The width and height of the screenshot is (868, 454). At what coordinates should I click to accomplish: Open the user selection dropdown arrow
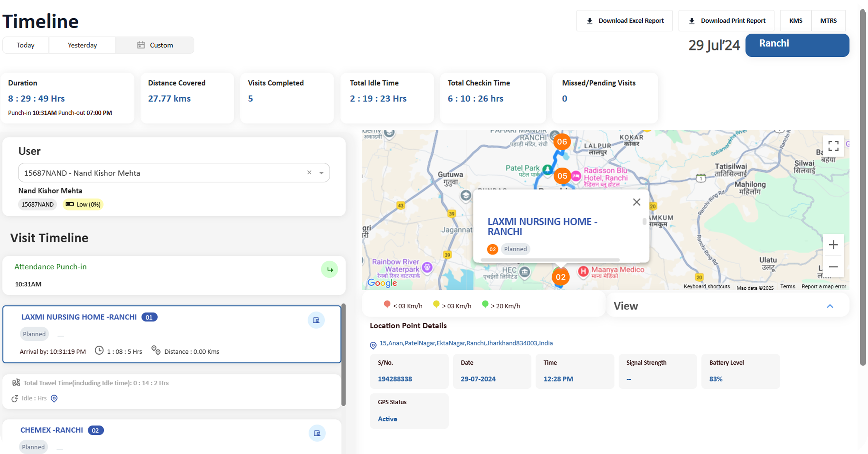pos(321,173)
